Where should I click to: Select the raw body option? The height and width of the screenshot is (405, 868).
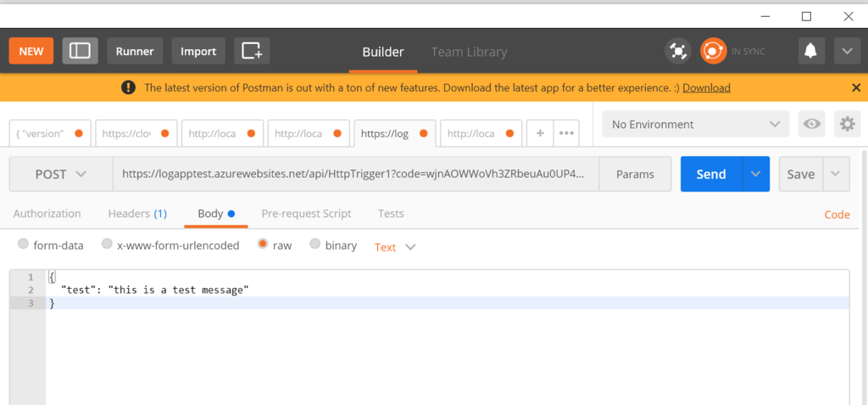[x=263, y=244]
